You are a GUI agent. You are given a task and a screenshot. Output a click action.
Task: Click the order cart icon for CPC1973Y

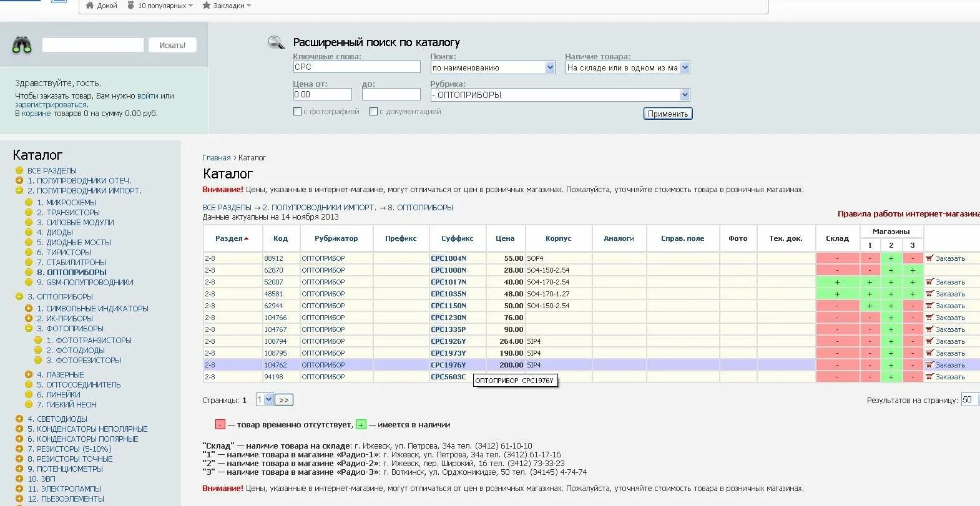tap(929, 353)
